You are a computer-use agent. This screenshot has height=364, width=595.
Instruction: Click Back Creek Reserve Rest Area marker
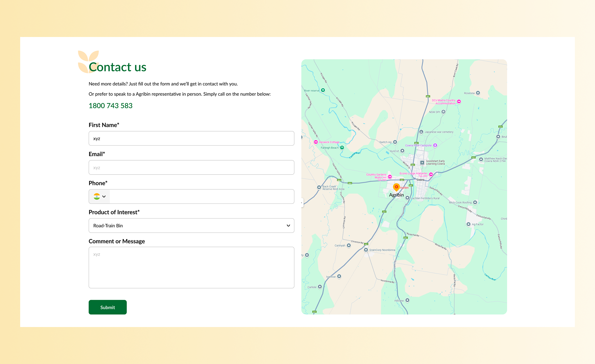[319, 187]
